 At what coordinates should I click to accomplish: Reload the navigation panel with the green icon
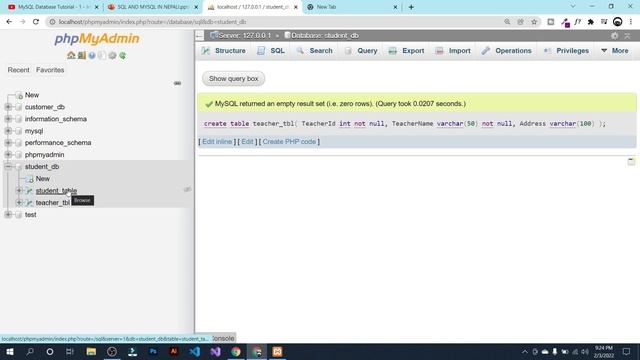(122, 55)
